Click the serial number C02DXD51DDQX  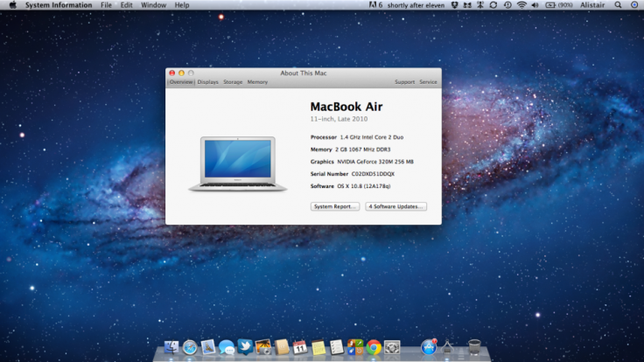(x=373, y=174)
